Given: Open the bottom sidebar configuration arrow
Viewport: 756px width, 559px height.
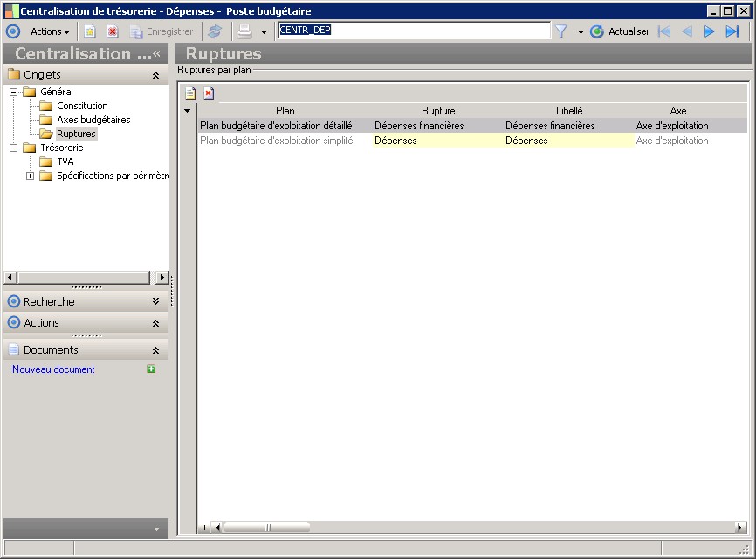Looking at the screenshot, I should pos(156,529).
